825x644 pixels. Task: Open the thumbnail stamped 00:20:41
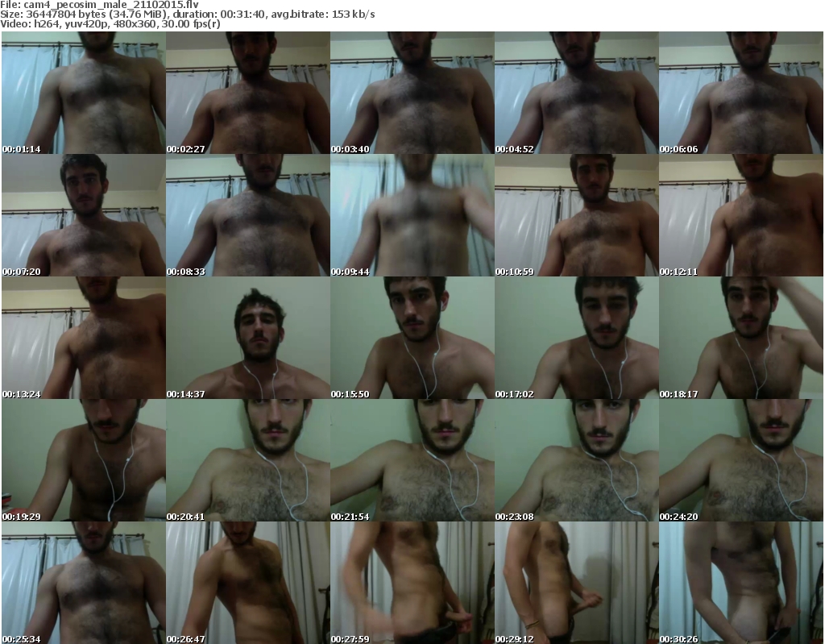pos(248,460)
